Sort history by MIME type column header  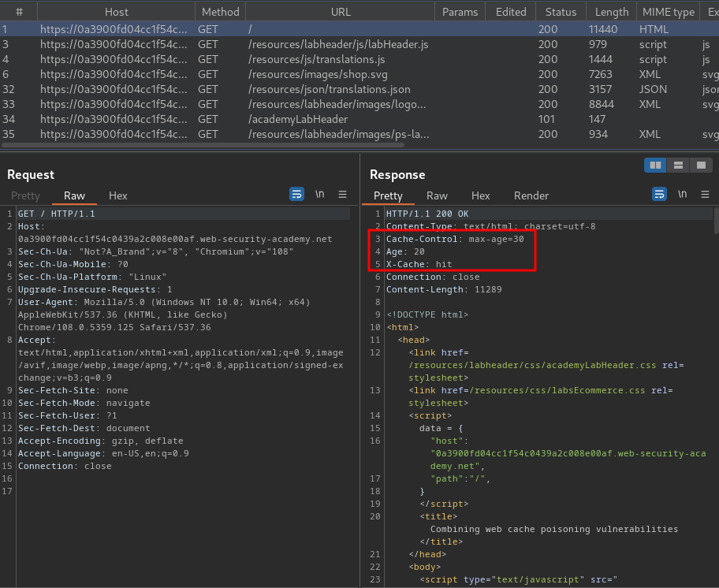point(669,12)
